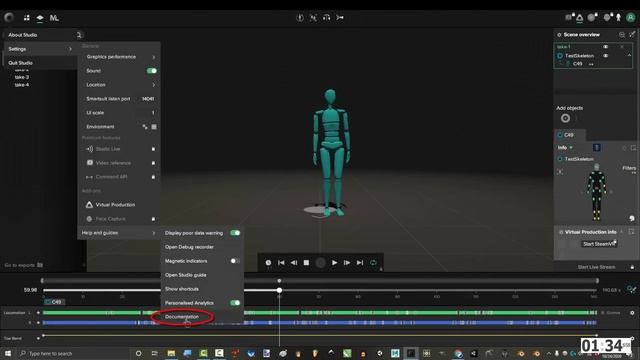Open the user profile avatar
This screenshot has height=360, width=640.
pyautogui.click(x=631, y=17)
